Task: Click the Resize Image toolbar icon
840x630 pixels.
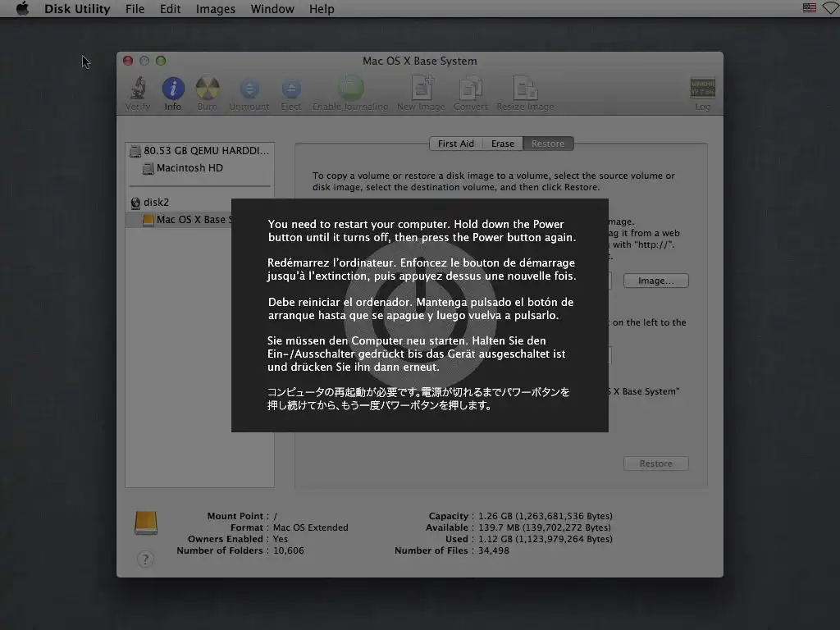Action: pyautogui.click(x=525, y=88)
